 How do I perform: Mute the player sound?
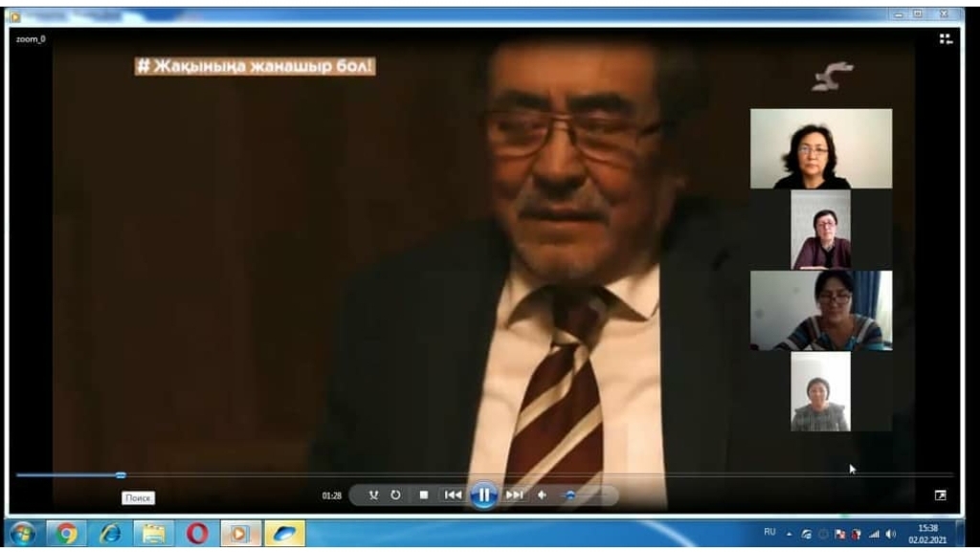pyautogui.click(x=542, y=495)
